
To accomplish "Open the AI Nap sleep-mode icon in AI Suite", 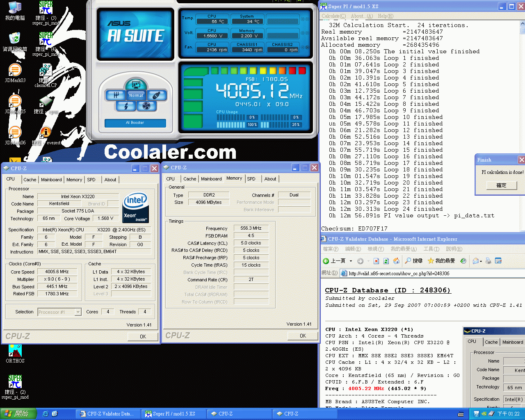I will point(136,85).
